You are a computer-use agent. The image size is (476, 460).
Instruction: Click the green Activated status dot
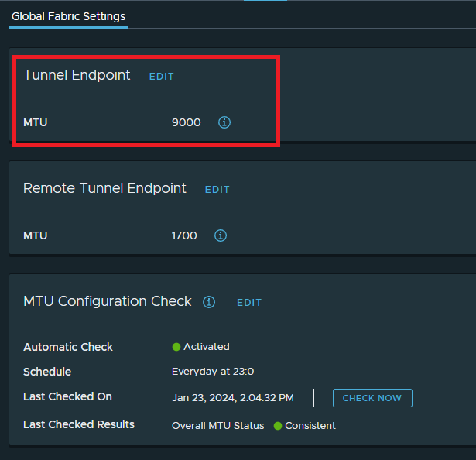tap(176, 347)
